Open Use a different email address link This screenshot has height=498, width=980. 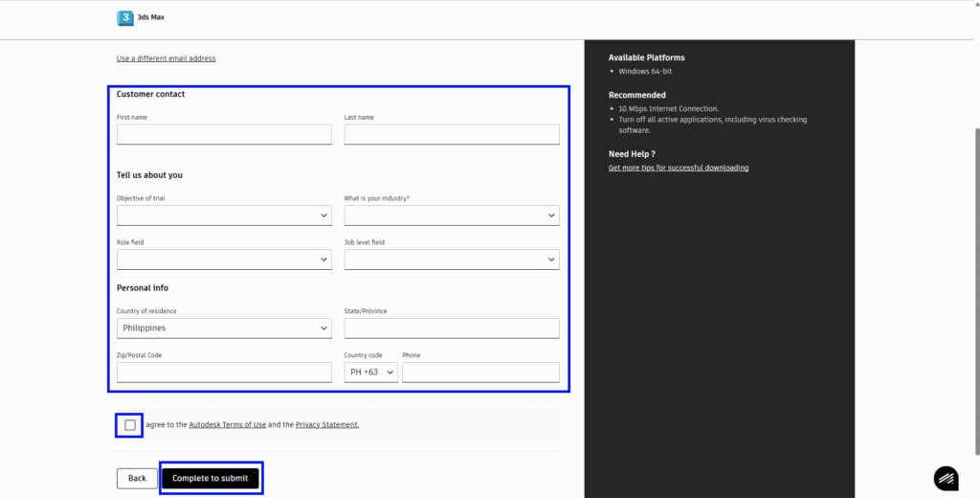(166, 58)
